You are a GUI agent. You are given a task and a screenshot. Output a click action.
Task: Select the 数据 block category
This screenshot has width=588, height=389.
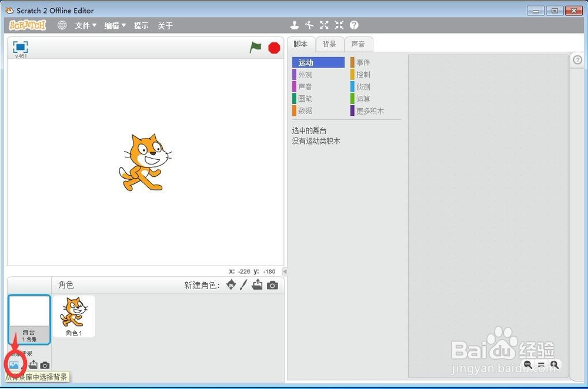[x=318, y=110]
